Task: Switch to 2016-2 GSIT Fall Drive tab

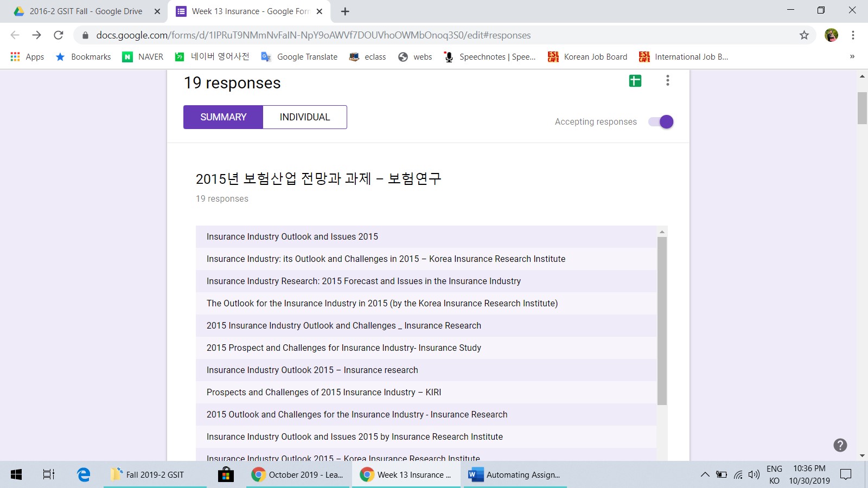Action: coord(86,11)
